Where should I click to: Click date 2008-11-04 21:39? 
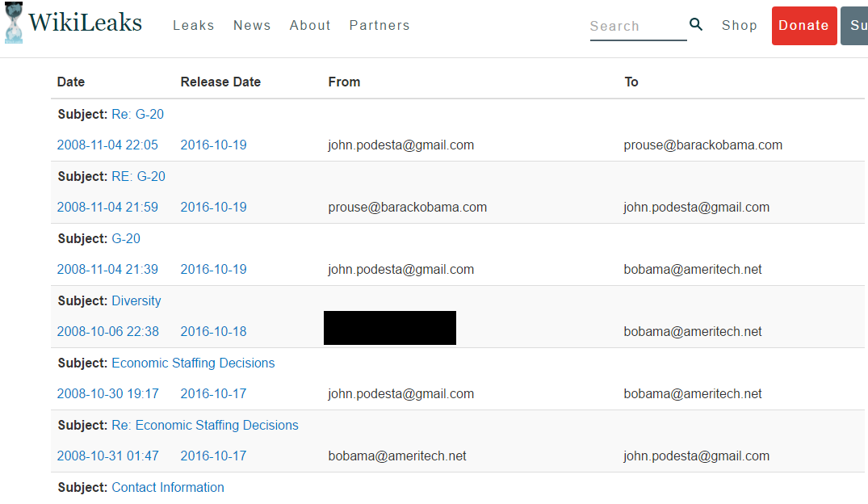tap(107, 269)
